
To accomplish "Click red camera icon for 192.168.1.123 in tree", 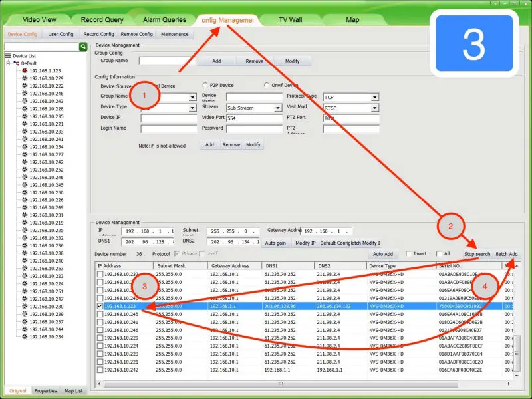I will 25,70.
